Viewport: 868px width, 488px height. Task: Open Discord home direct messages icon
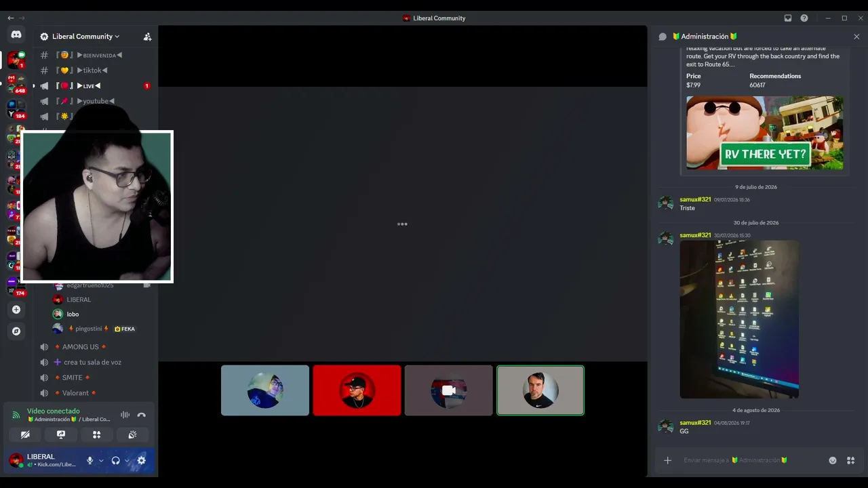tap(16, 35)
